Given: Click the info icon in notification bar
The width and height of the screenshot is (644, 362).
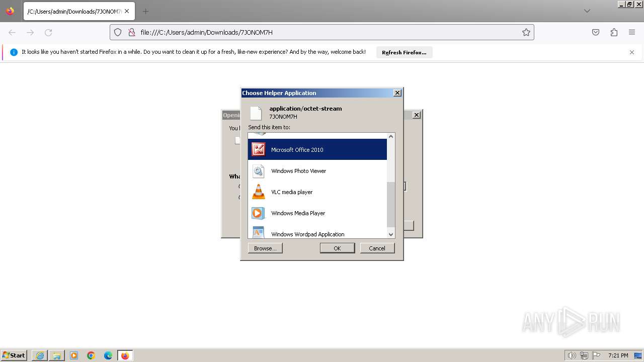Looking at the screenshot, I should point(14,52).
